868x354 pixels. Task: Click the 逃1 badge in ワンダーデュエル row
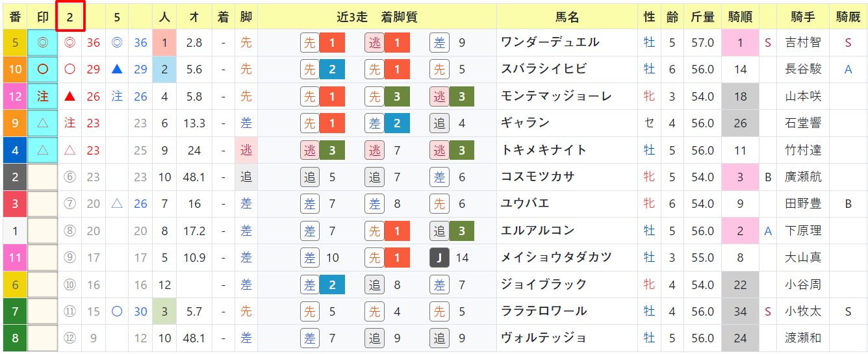click(x=387, y=43)
